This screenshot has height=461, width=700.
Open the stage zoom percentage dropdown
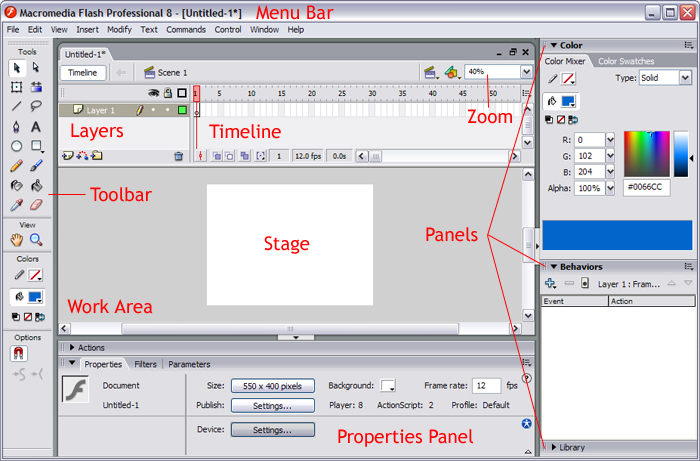pyautogui.click(x=526, y=72)
